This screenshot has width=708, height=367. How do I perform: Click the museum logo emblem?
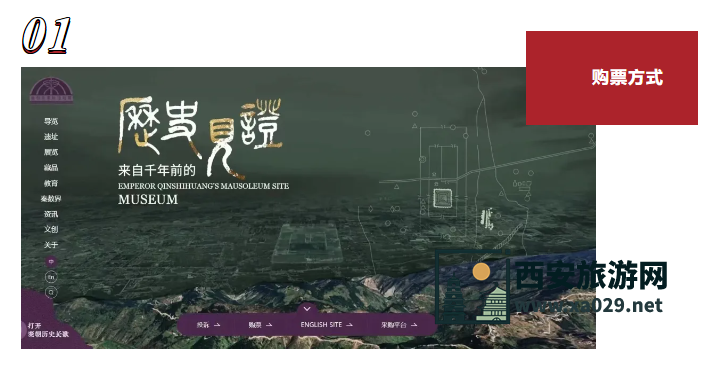coord(51,90)
